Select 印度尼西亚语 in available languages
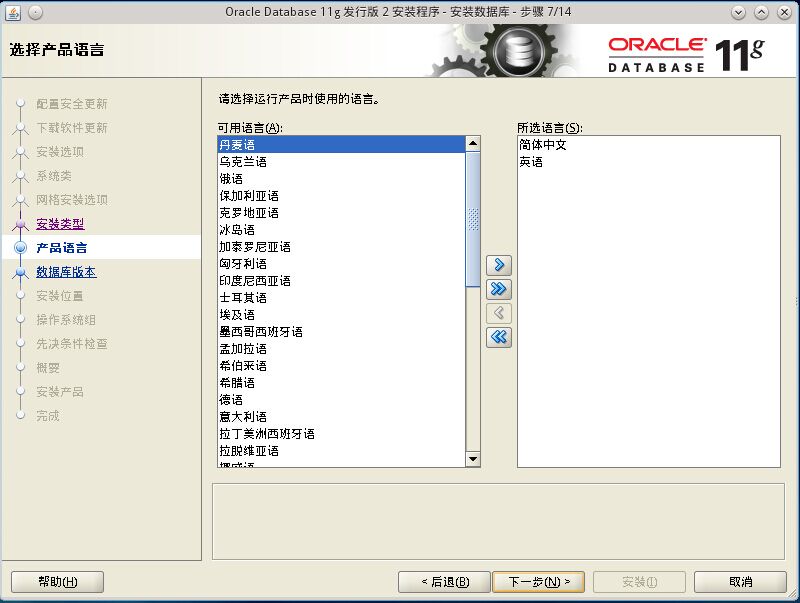800x603 pixels. point(341,281)
